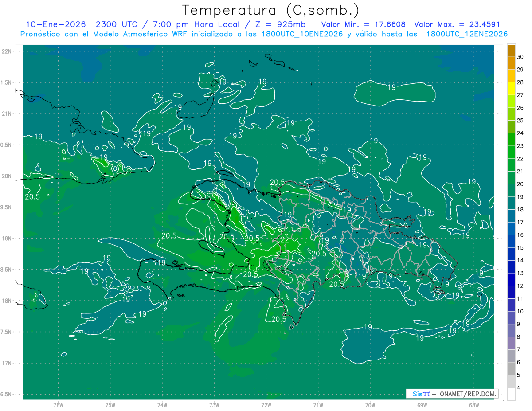Pick the yellow swatch between 27 and 28
532x411 pixels.
(511, 89)
